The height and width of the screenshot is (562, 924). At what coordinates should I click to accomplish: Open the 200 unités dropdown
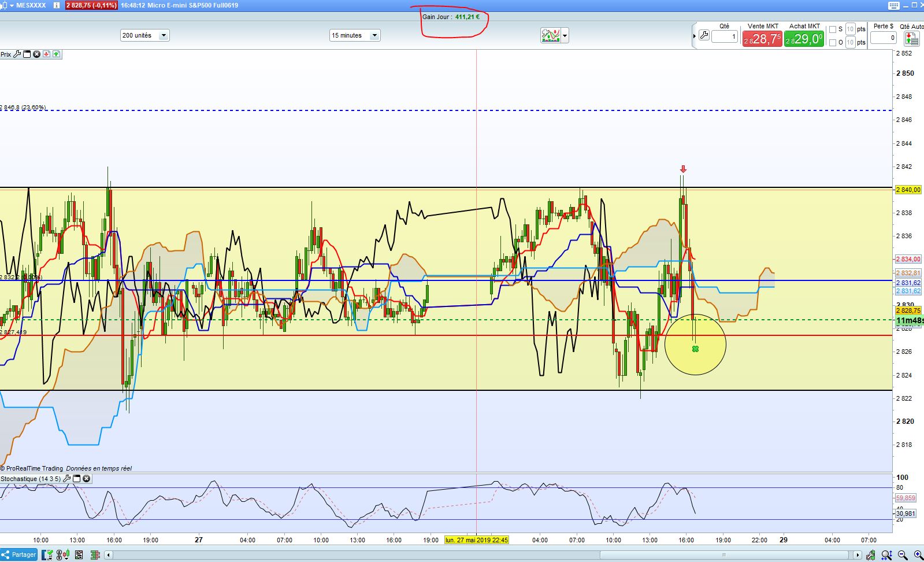coord(164,35)
